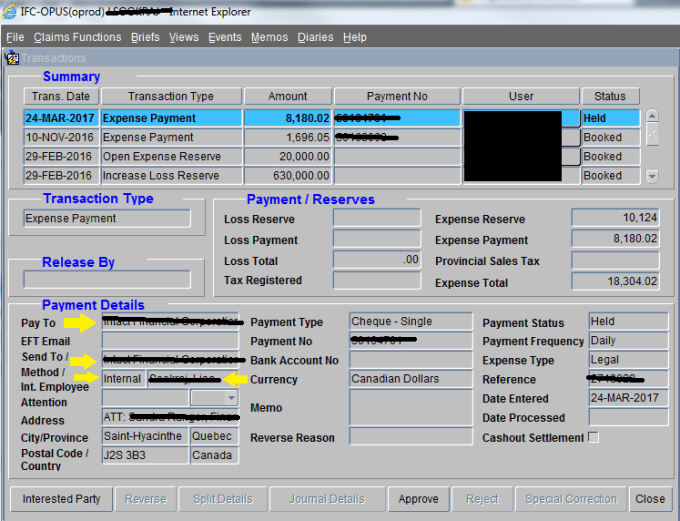
Task: Tick the Cashout Settlement checkbox
Action: click(x=594, y=438)
